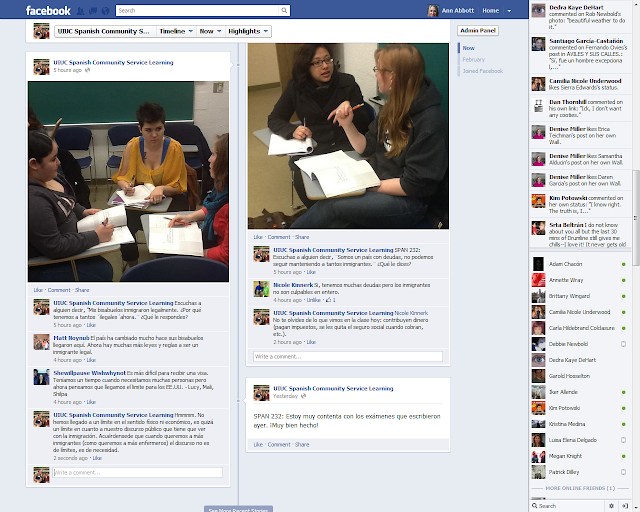This screenshot has width=640, height=512.
Task: Open Dedra Kaye DeHart ticker story
Action: (580, 17)
